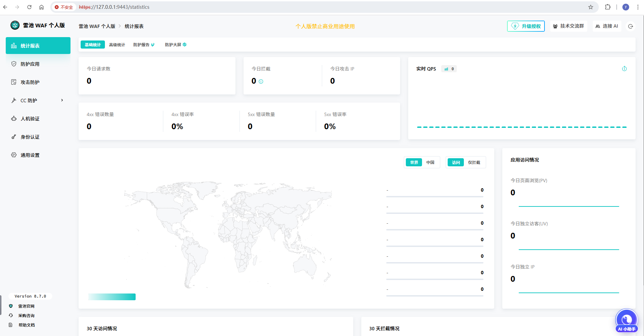644x336 pixels.
Task: Click the 通用设置 gear icon
Action: [14, 155]
